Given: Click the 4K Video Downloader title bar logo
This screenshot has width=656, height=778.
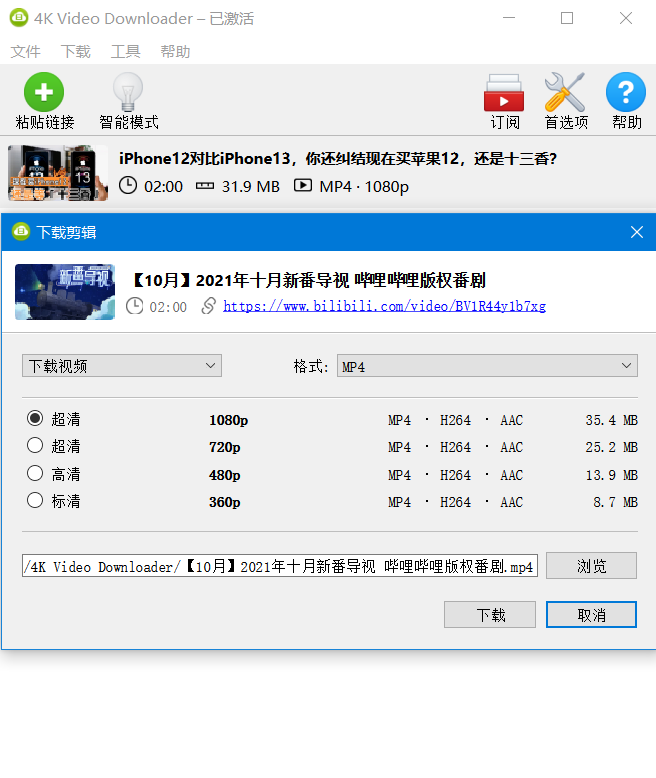Looking at the screenshot, I should pyautogui.click(x=18, y=18).
